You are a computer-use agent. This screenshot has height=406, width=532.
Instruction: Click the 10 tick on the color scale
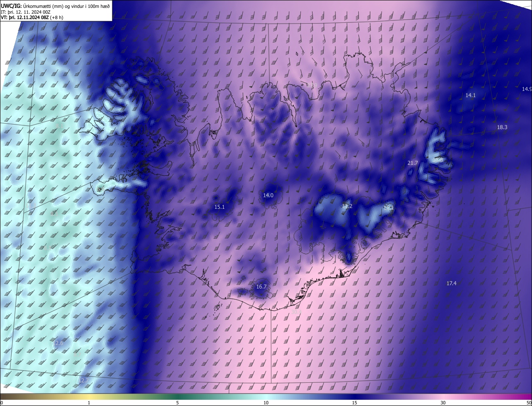266,403
